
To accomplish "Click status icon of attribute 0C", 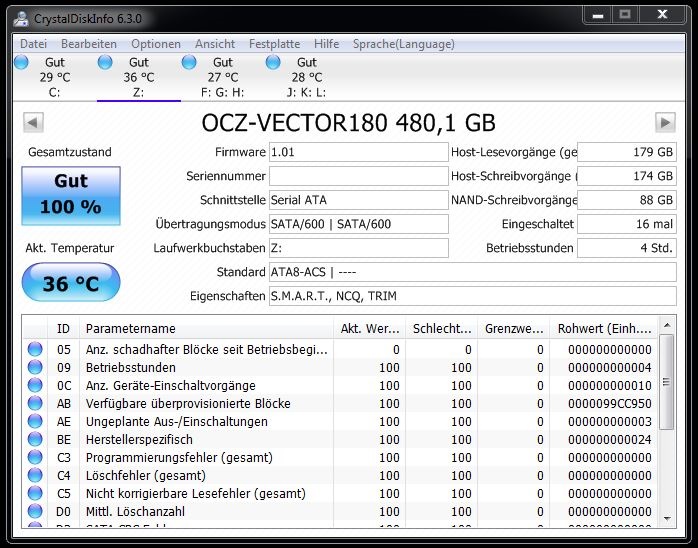I will pos(35,386).
